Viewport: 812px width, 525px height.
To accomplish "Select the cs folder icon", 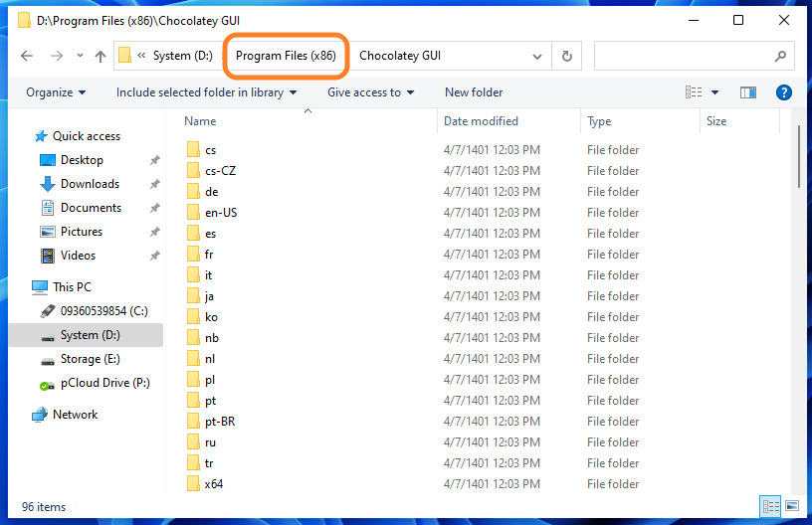I will point(193,150).
